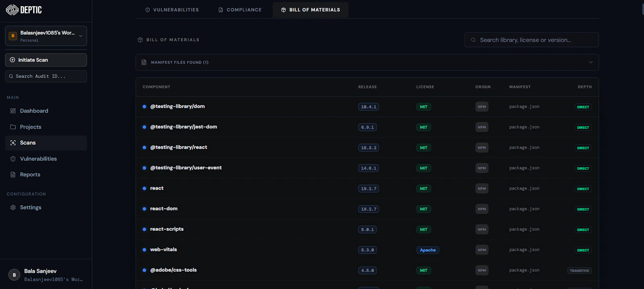Focus the Search library, license or version field
The height and width of the screenshot is (289, 644).
tap(532, 40)
